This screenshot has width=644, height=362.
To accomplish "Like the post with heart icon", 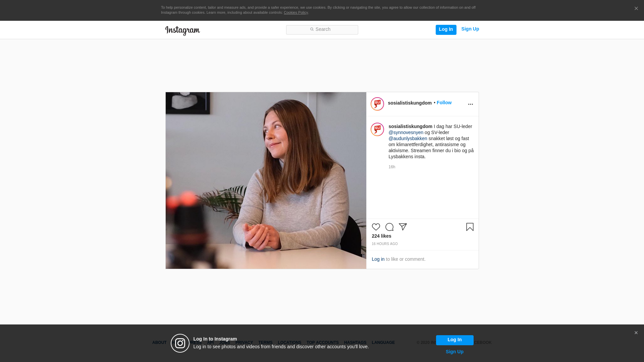I will pyautogui.click(x=376, y=227).
